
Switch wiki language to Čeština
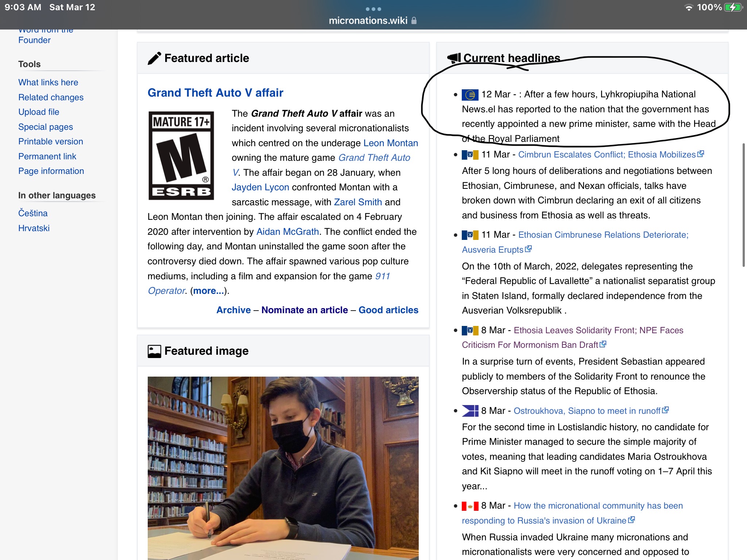[33, 213]
